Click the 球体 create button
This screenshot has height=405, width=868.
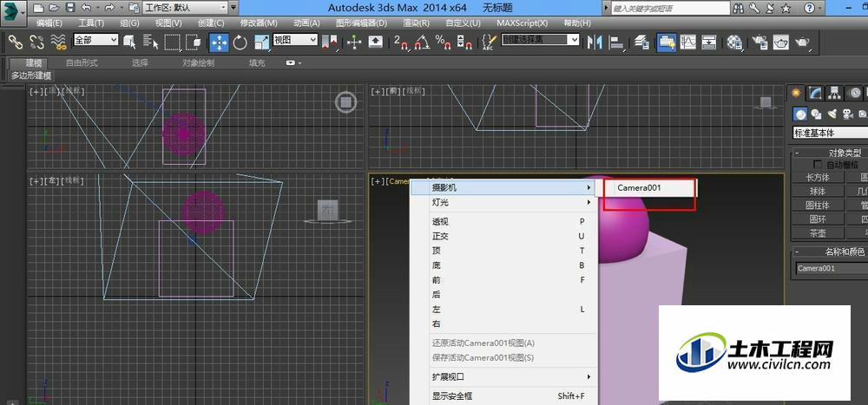[x=818, y=192]
